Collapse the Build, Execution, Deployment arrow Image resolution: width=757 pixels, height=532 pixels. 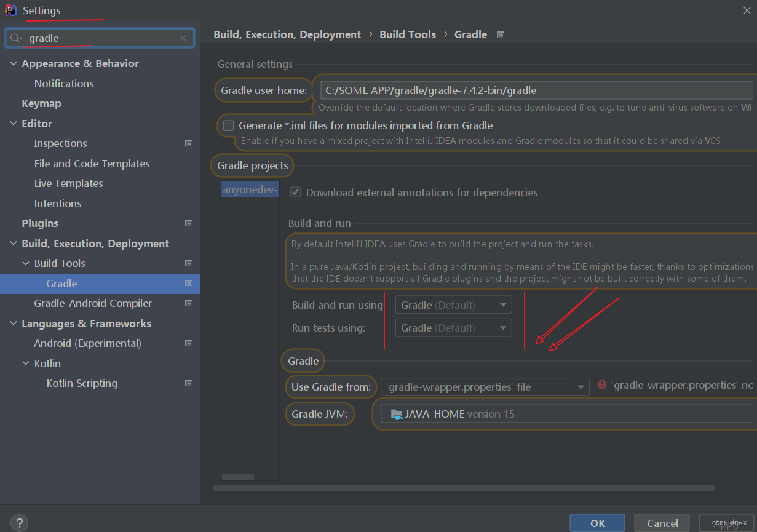tap(14, 244)
